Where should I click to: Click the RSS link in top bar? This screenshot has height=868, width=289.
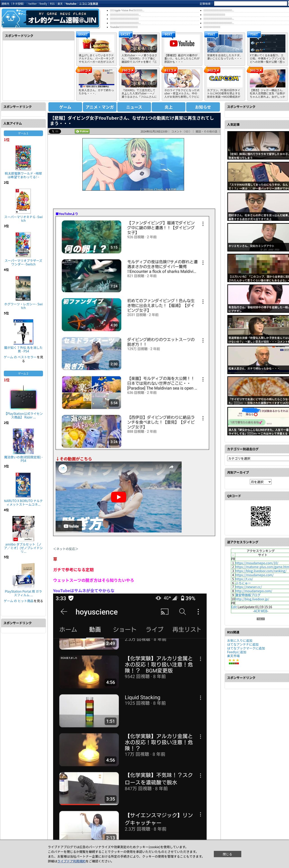[x=52, y=4]
